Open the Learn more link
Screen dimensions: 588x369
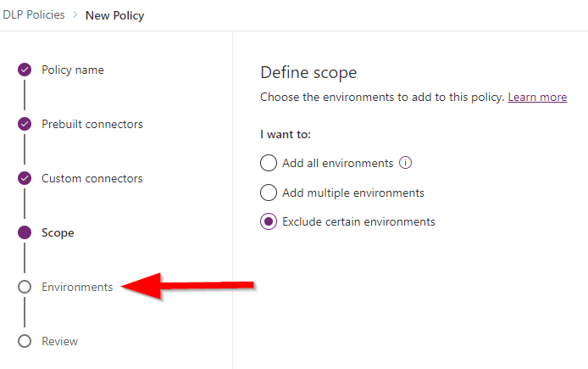click(x=537, y=98)
